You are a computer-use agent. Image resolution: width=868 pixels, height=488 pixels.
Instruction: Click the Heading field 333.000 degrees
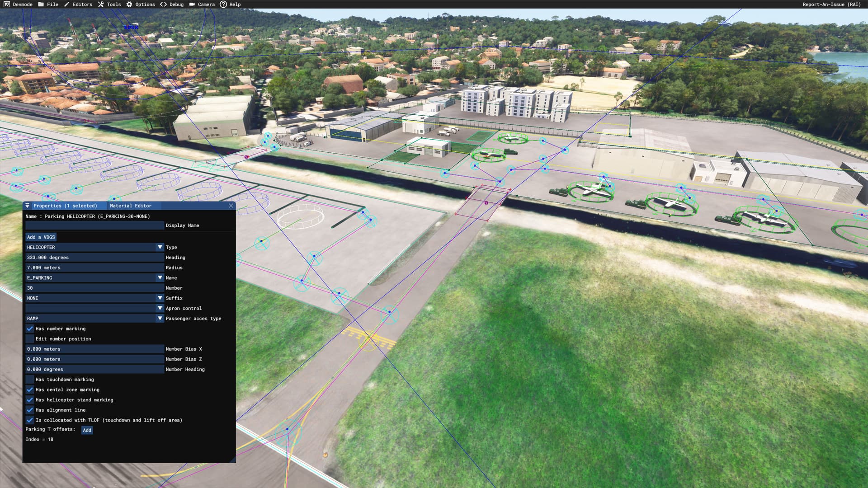[x=94, y=257]
